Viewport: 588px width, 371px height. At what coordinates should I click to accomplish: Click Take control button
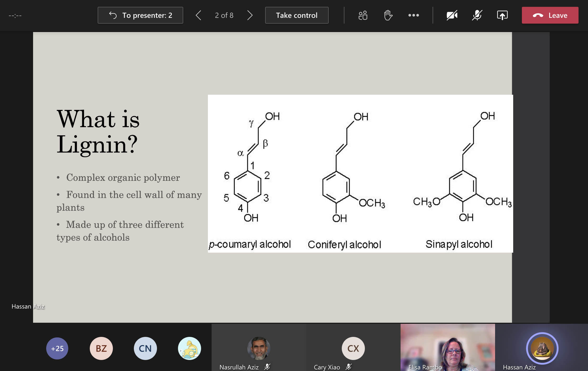(297, 15)
